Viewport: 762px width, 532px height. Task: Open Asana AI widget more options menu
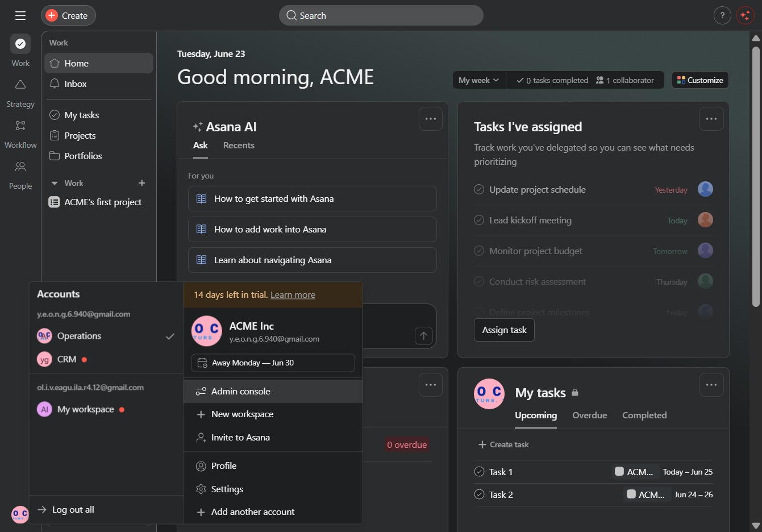pyautogui.click(x=431, y=119)
